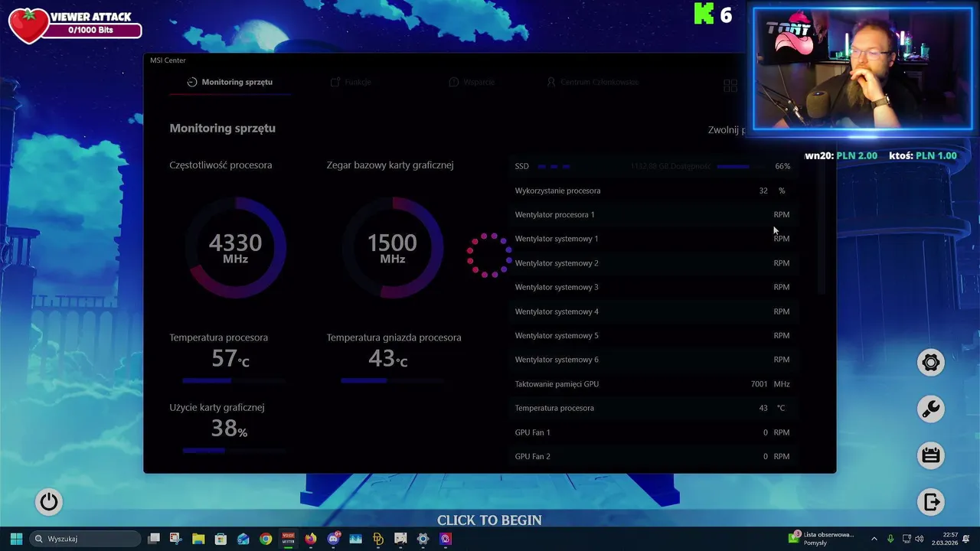Click the gear settings round button on the wallpaper
This screenshot has height=551, width=980.
click(931, 362)
